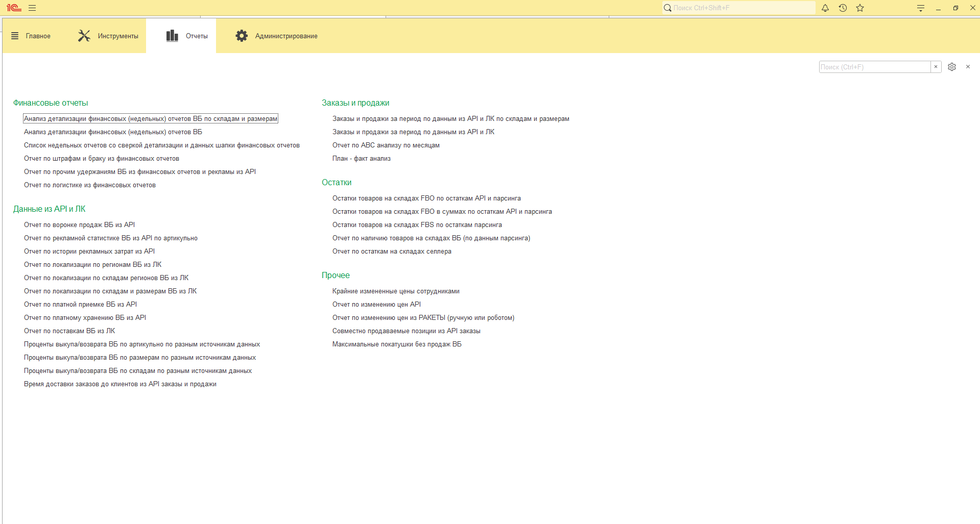Open Анализ детализации отчетов ВБ по складам и размерам
The width and height of the screenshot is (980, 524).
(151, 118)
